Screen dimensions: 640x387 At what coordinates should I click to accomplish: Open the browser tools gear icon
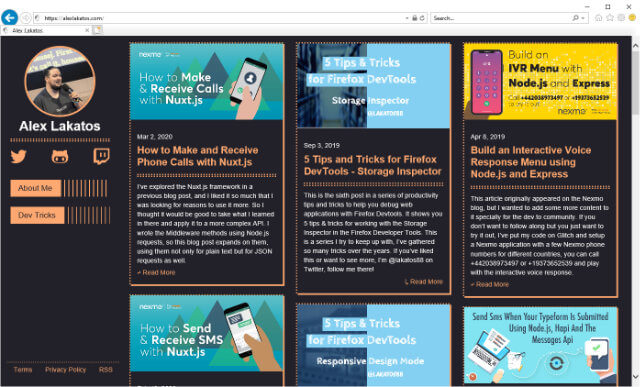[x=621, y=18]
